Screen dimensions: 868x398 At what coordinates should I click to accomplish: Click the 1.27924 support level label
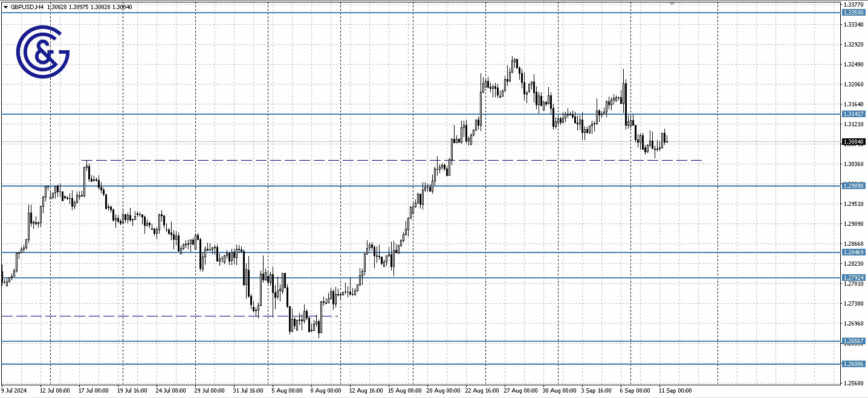[854, 278]
